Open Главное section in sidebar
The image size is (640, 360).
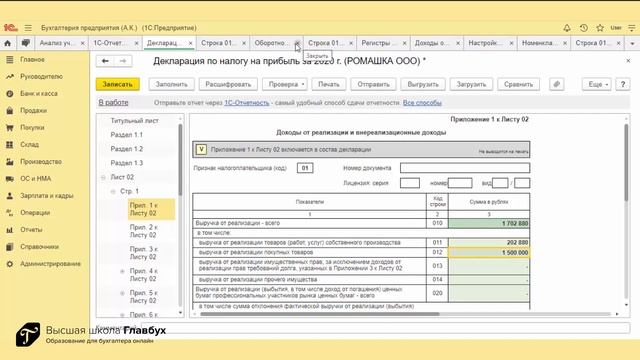tap(32, 60)
